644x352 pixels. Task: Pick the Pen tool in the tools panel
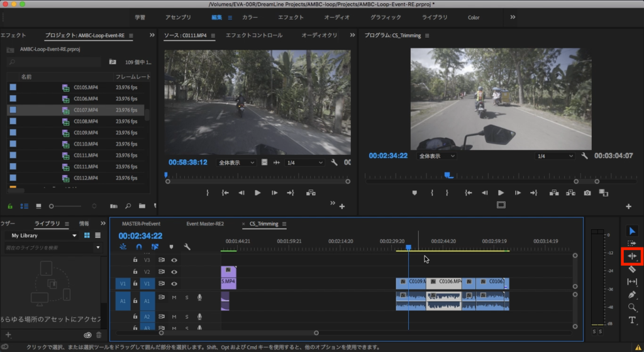coord(632,295)
